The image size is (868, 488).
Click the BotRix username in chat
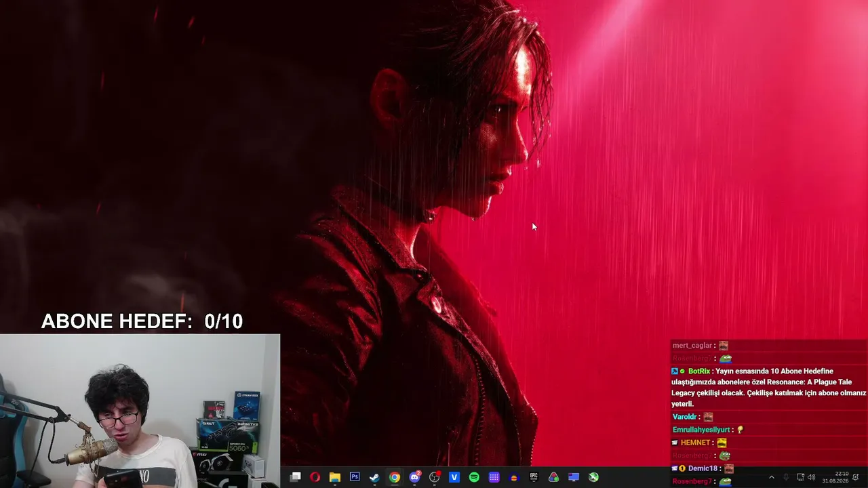click(699, 371)
